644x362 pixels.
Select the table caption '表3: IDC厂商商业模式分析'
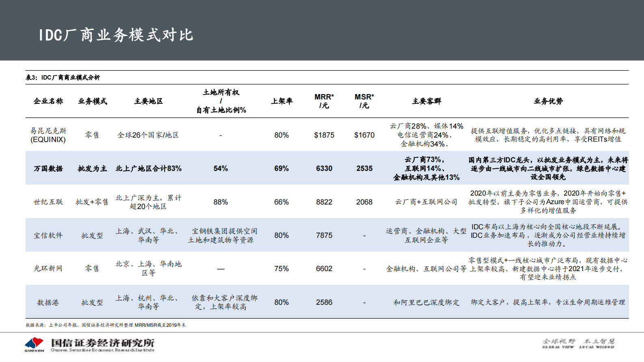pos(63,78)
